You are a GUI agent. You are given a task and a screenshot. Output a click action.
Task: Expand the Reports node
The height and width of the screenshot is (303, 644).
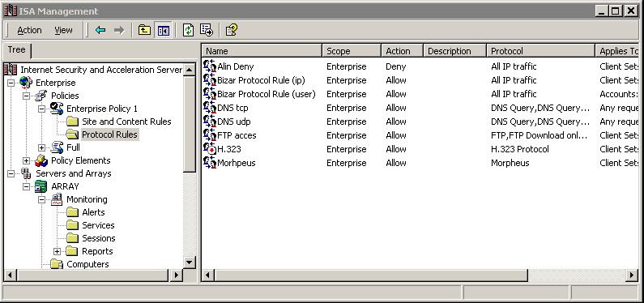click(x=57, y=251)
